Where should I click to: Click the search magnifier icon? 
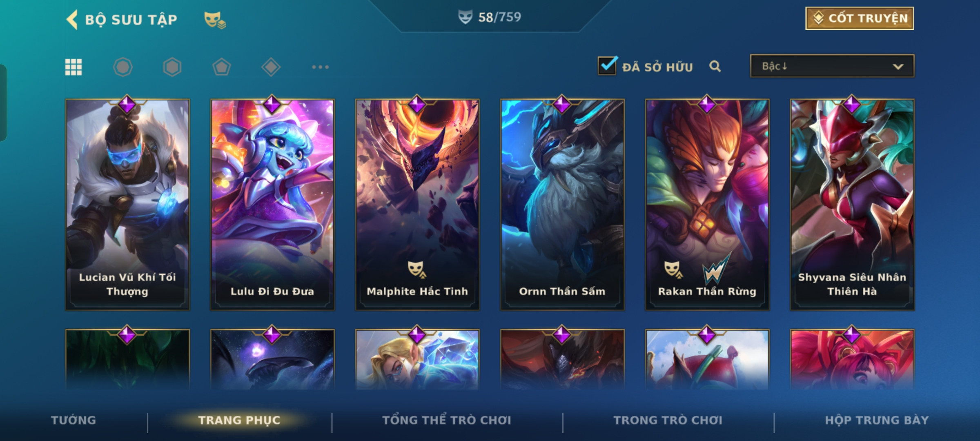[x=715, y=66]
